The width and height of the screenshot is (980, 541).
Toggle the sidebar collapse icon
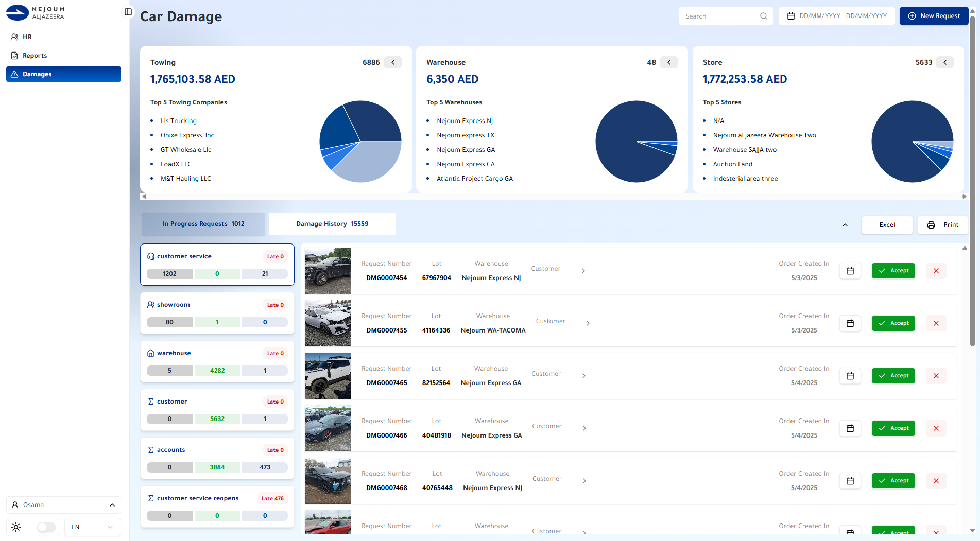128,12
